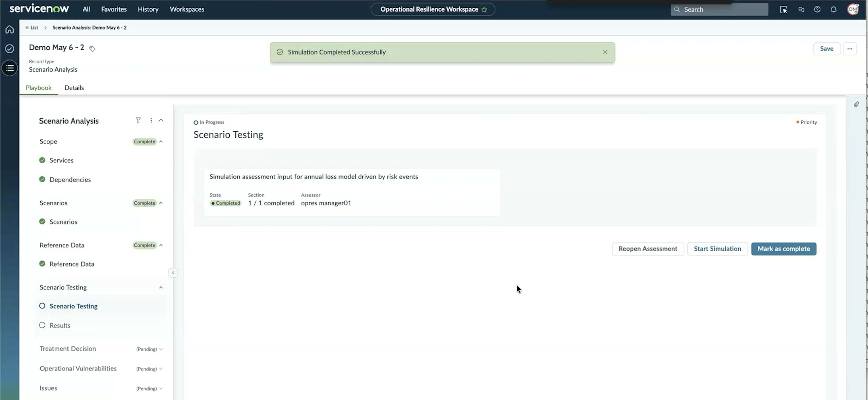Expand the Operational Vulnerabilities section
Viewport: 868px width, 400px height.
point(161,369)
